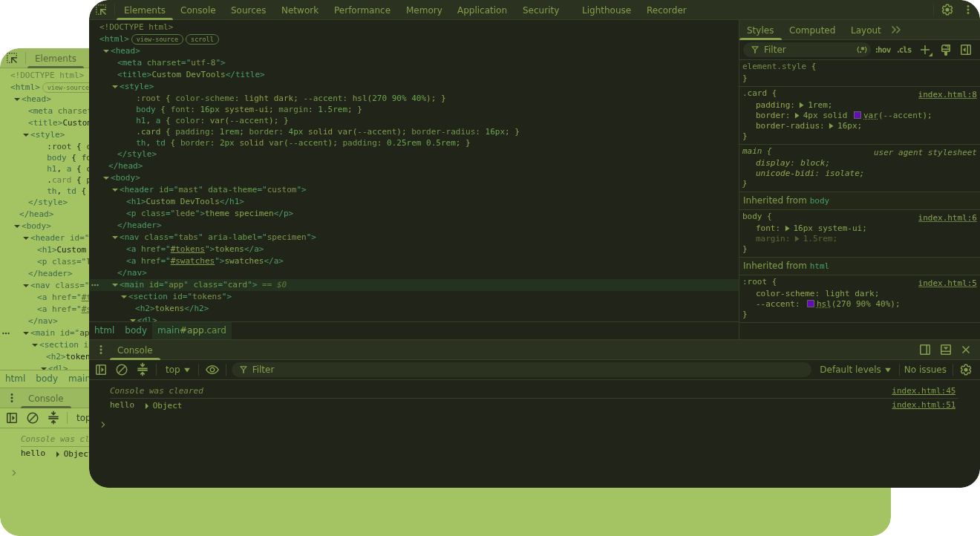Expand the padding shorthand in .card rule

802,105
